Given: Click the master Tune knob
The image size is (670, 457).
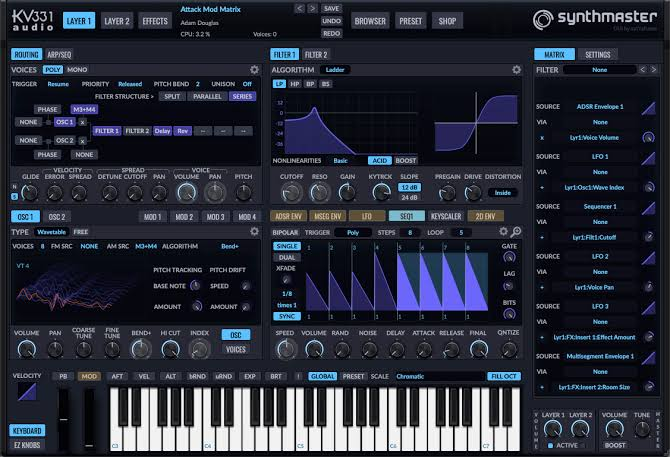Looking at the screenshot, I should tap(642, 429).
